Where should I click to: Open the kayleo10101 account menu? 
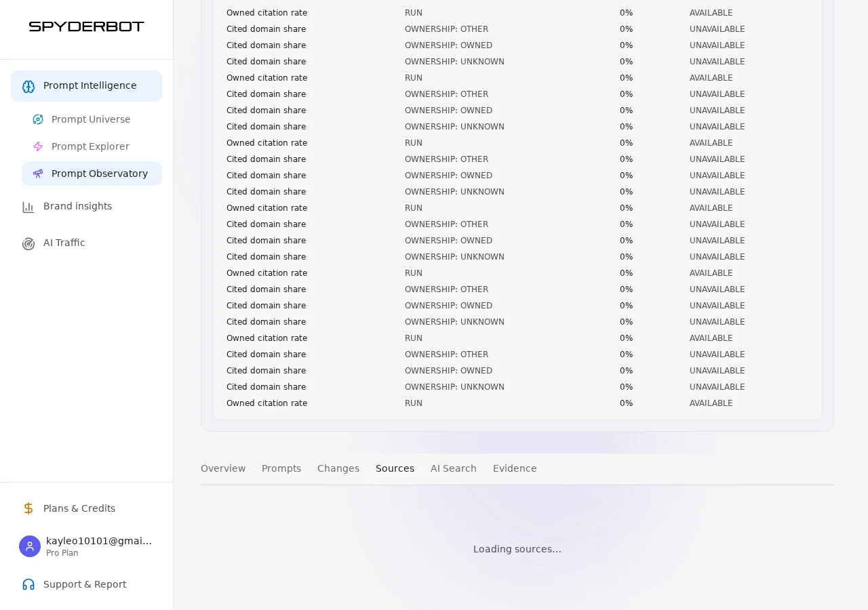pyautogui.click(x=86, y=546)
